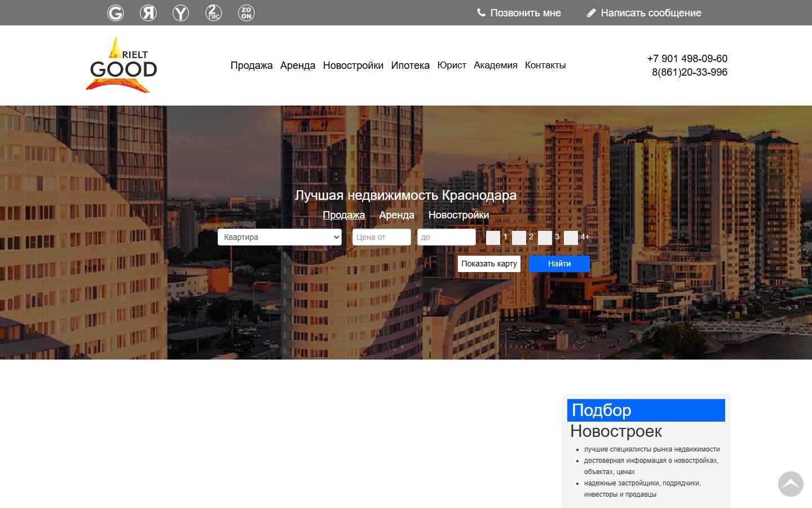Tick the 2-room checkbox

click(519, 238)
